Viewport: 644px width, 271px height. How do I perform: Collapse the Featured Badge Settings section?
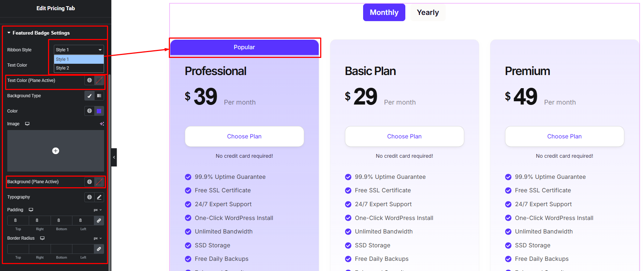click(9, 33)
